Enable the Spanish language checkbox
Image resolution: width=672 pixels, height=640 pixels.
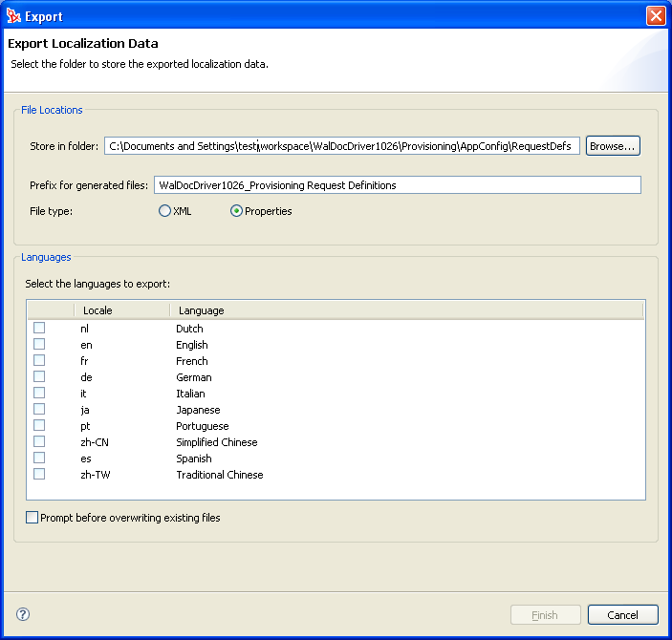click(39, 459)
